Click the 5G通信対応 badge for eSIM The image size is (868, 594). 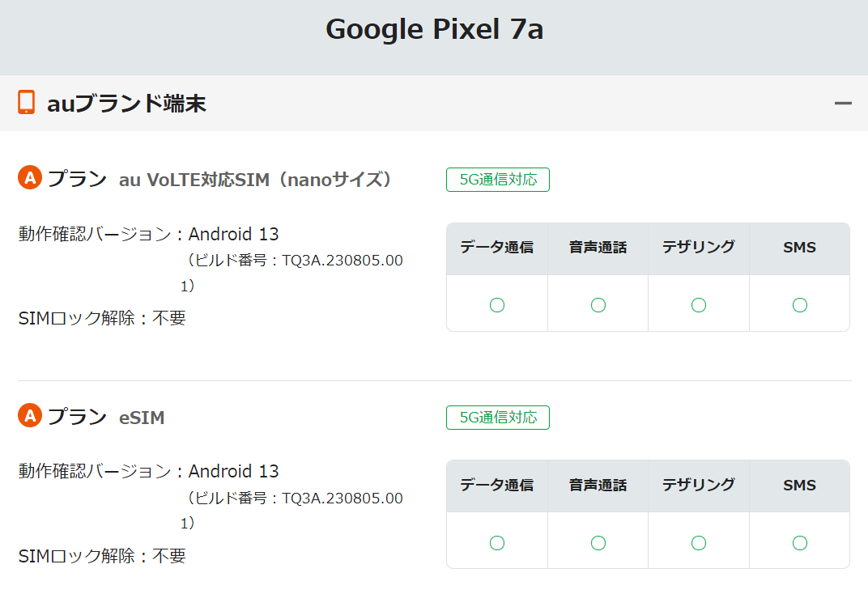[497, 418]
